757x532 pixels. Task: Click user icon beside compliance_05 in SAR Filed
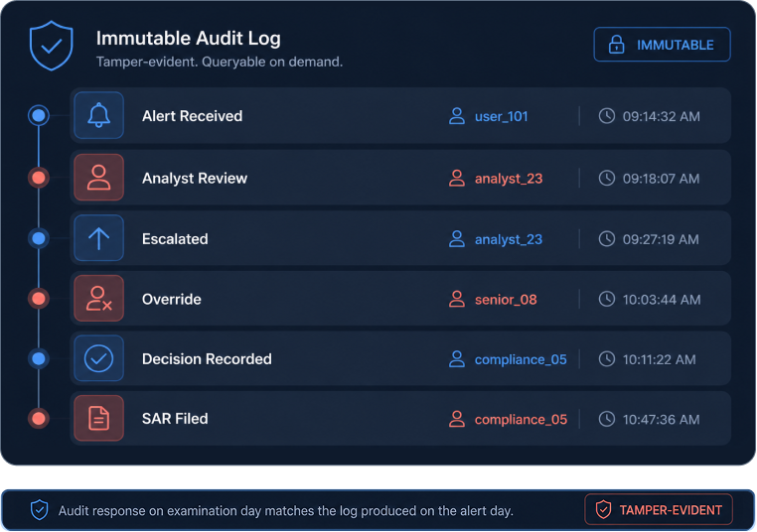click(x=457, y=419)
